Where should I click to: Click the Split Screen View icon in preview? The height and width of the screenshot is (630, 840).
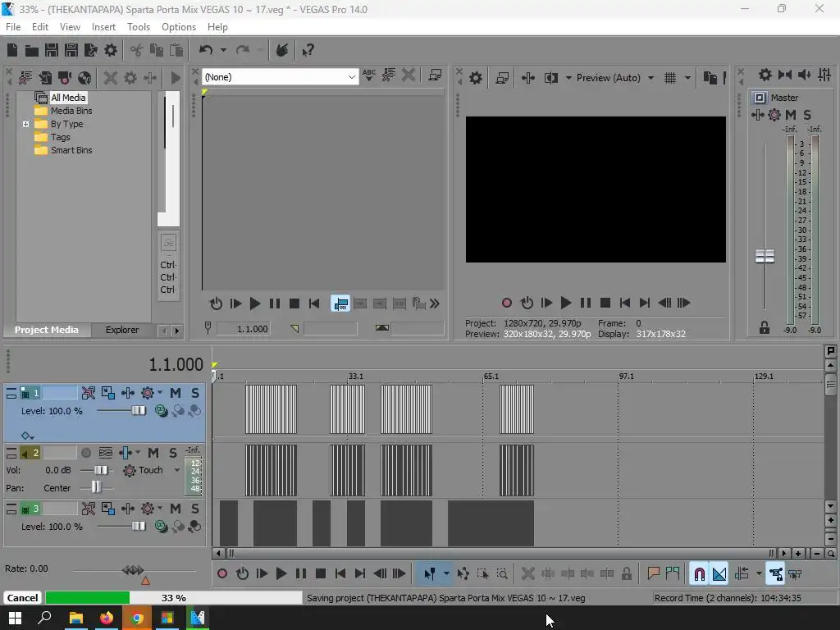(550, 78)
